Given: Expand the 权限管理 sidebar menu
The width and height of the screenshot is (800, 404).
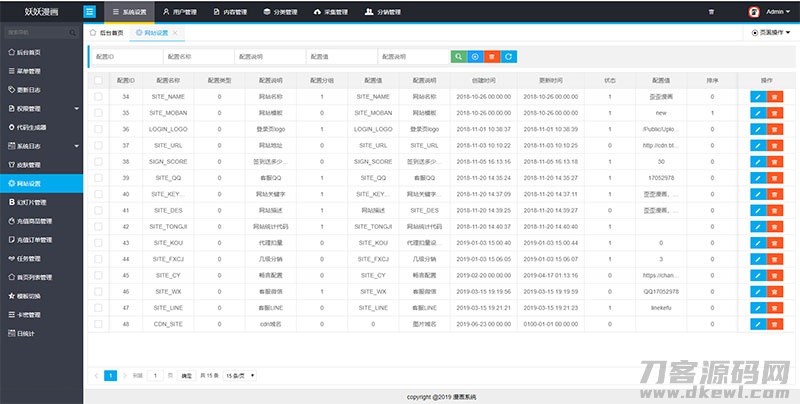Looking at the screenshot, I should coord(41,107).
